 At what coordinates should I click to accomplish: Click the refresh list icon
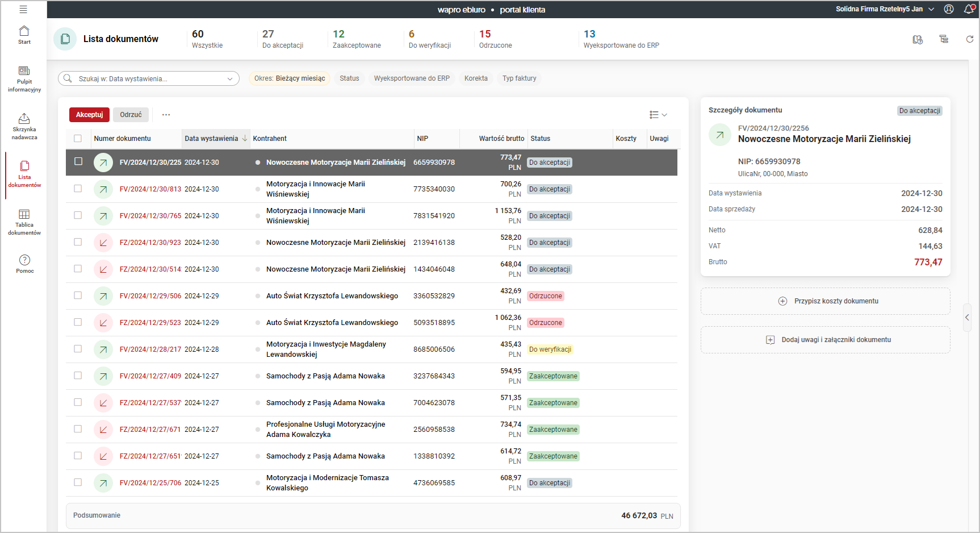click(x=970, y=39)
